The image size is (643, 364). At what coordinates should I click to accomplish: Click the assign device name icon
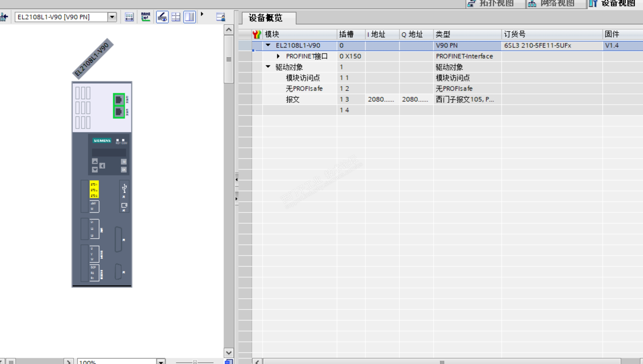pyautogui.click(x=145, y=17)
